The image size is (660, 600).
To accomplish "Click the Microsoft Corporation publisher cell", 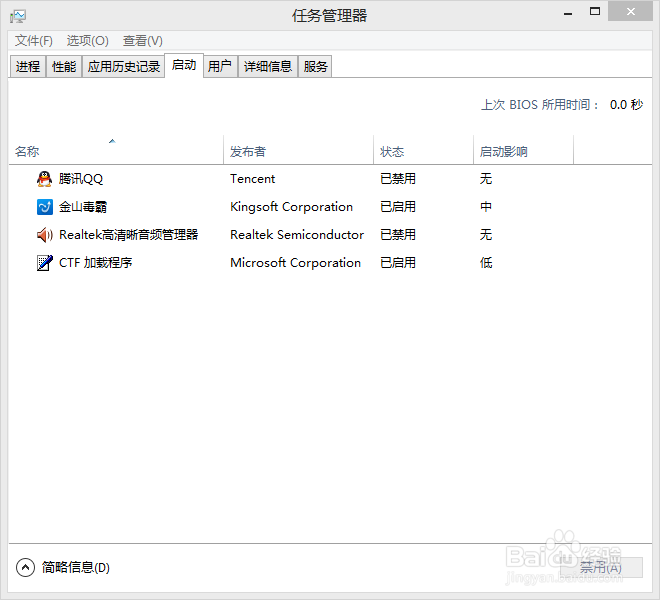I will pyautogui.click(x=295, y=263).
